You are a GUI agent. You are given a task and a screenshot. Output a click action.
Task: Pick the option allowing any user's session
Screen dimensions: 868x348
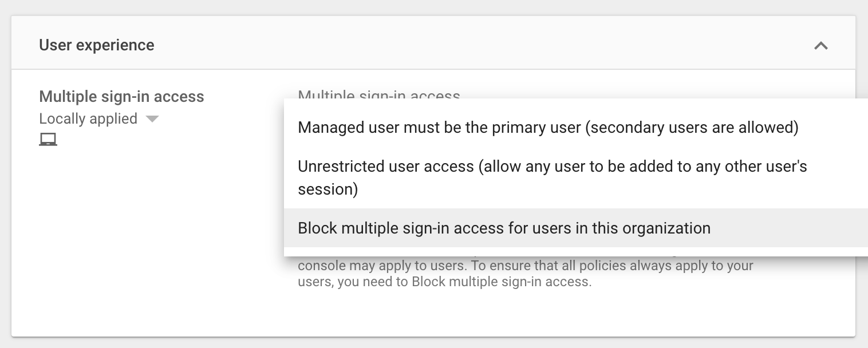tap(553, 177)
